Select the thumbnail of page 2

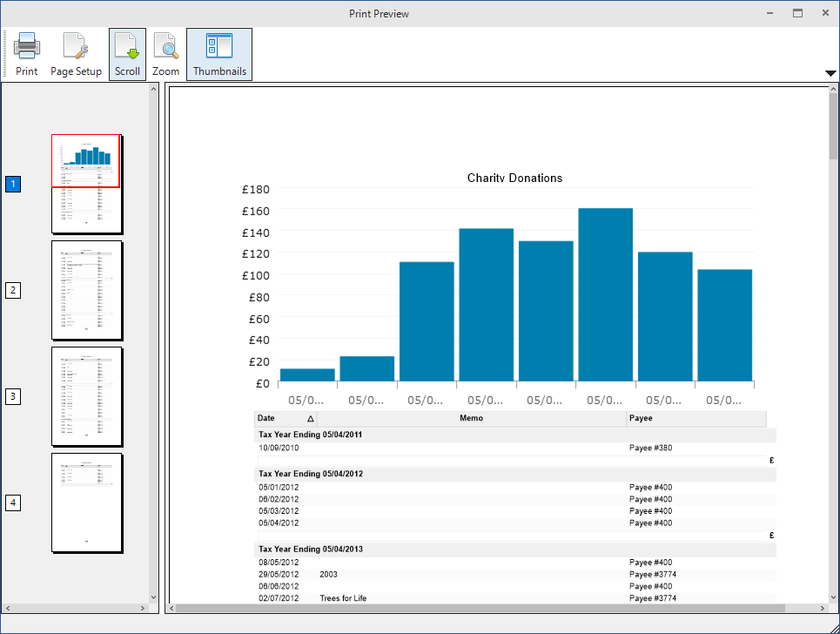pos(86,290)
